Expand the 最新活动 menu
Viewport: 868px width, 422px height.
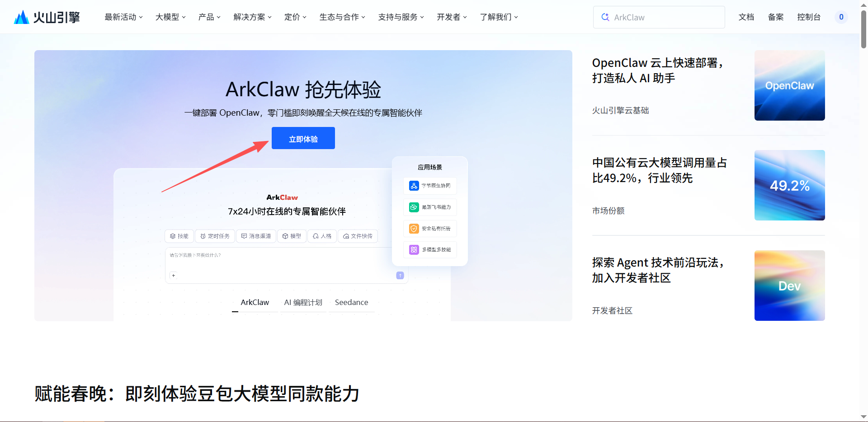coord(123,17)
